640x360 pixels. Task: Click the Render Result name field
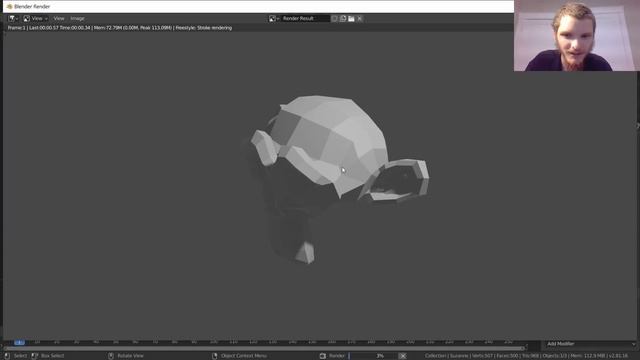(305, 18)
